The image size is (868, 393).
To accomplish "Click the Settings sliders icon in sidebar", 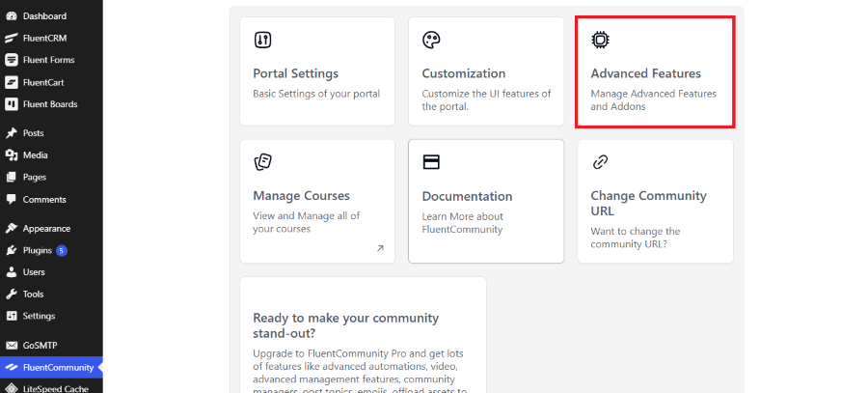I will (11, 316).
